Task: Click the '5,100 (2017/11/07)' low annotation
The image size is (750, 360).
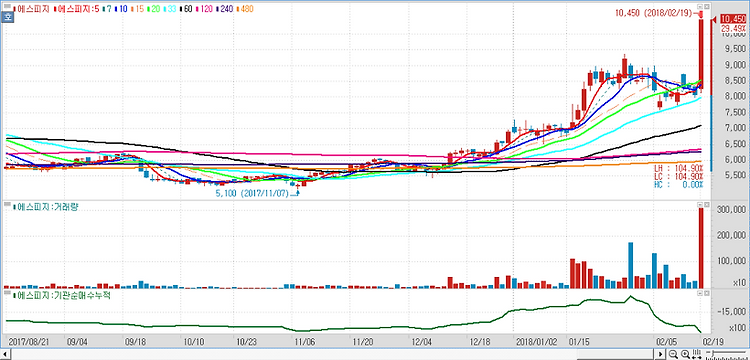Action: pos(254,193)
